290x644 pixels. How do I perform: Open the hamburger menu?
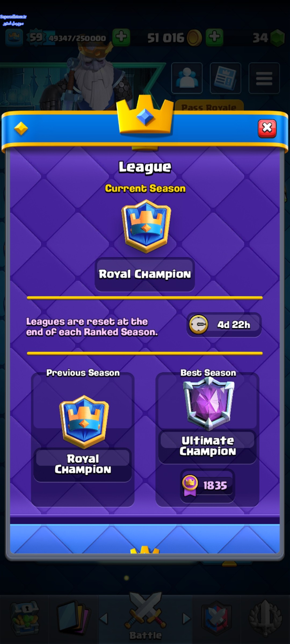(264, 78)
